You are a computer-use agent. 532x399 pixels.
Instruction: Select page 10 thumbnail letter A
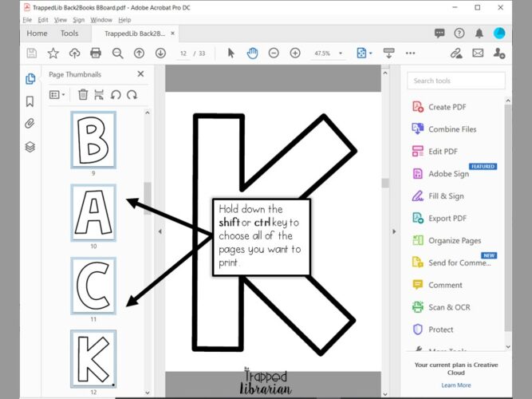click(93, 213)
